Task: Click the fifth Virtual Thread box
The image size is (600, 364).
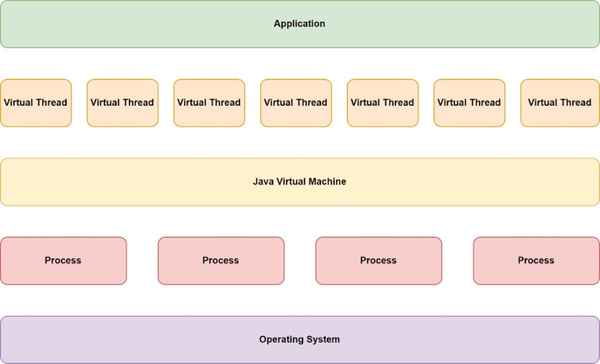Action: click(382, 102)
